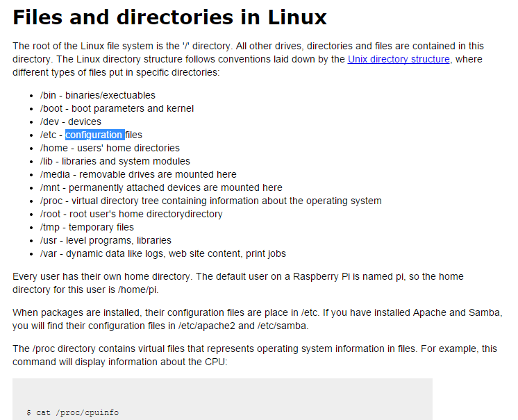Click the /lib libraries and system modules entry
Screen dimensions: 518x420
point(115,161)
